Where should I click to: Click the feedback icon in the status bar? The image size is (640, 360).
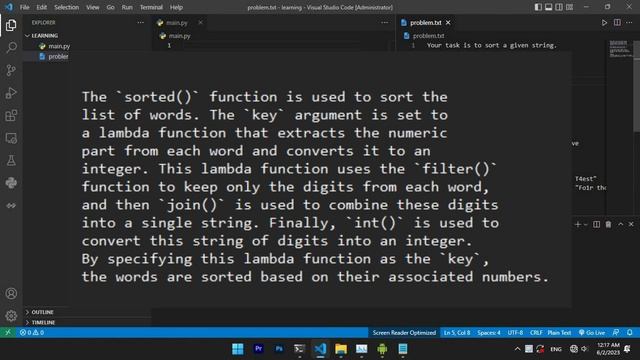click(x=616, y=332)
